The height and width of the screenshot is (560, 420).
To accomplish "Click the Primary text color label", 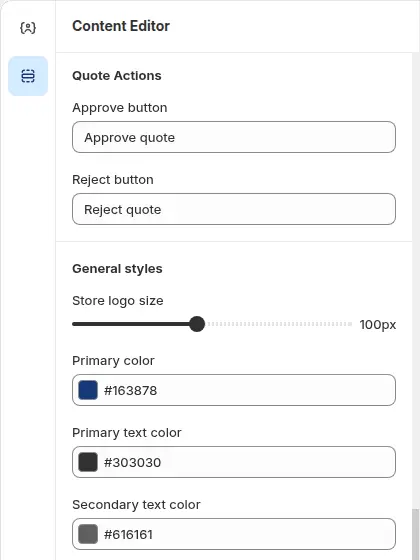I will tap(127, 433).
